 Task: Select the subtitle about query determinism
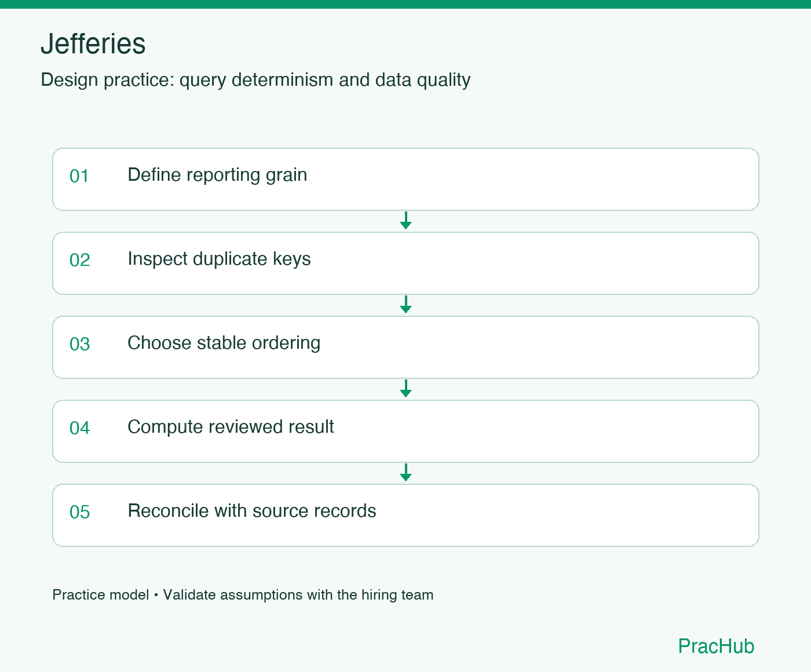point(255,80)
